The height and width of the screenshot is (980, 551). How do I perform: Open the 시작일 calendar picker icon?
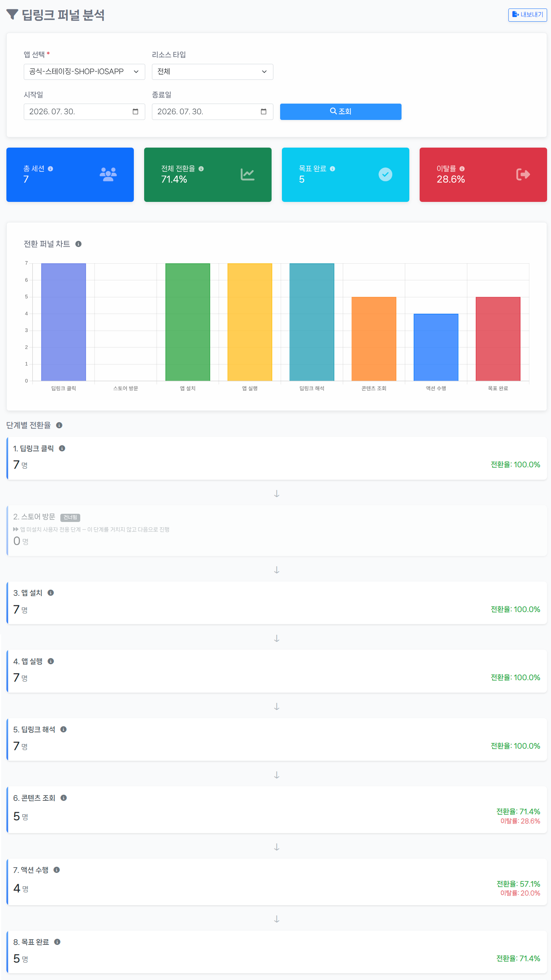coord(135,111)
